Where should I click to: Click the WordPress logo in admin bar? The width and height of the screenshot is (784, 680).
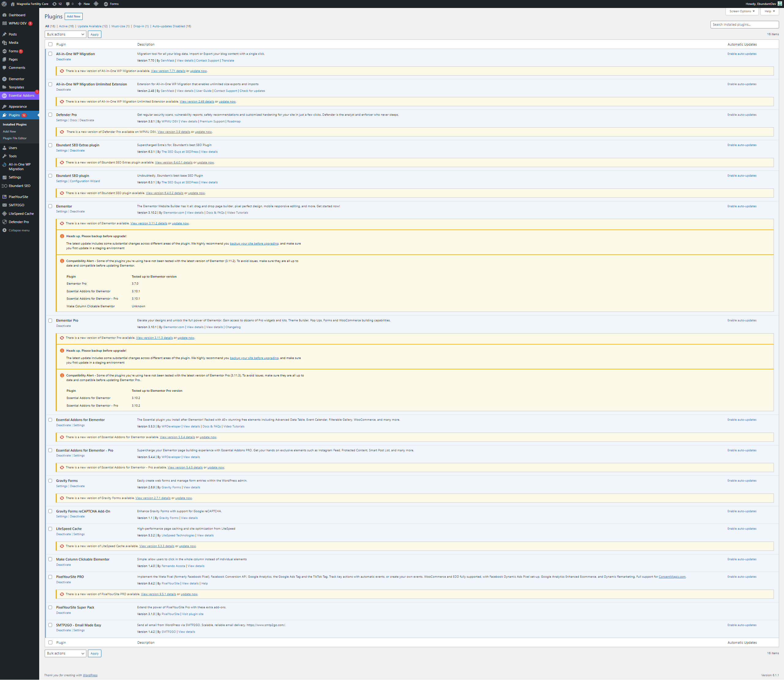(x=4, y=4)
